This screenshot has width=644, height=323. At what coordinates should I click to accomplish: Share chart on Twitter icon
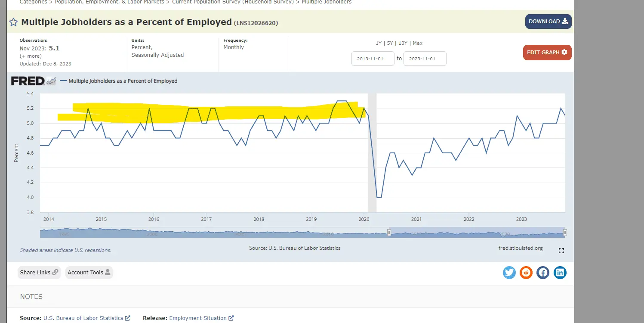tap(509, 272)
